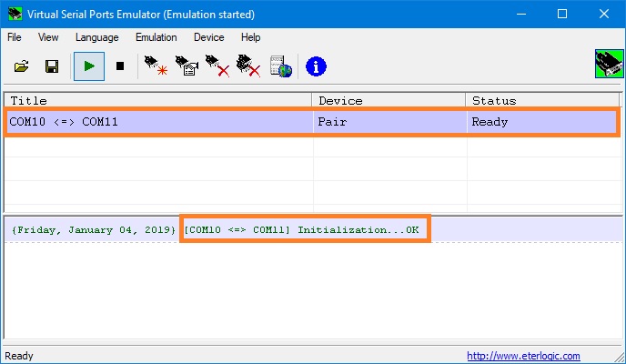Click the resize grip at the window corner
The image size is (626, 364).
tap(620, 358)
